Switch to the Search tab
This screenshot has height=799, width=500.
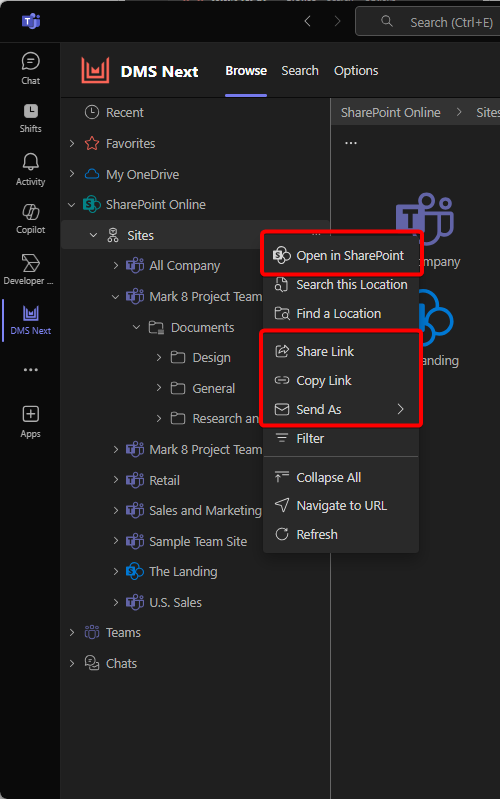click(x=300, y=70)
